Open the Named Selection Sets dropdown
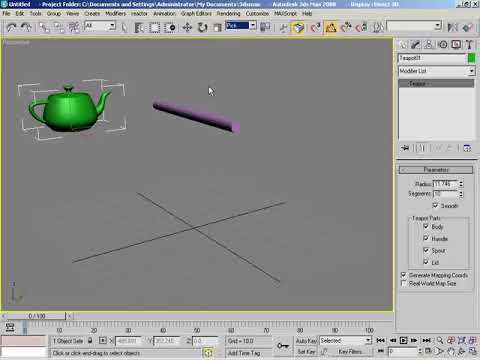The width and height of the screenshot is (480, 360). [414, 26]
